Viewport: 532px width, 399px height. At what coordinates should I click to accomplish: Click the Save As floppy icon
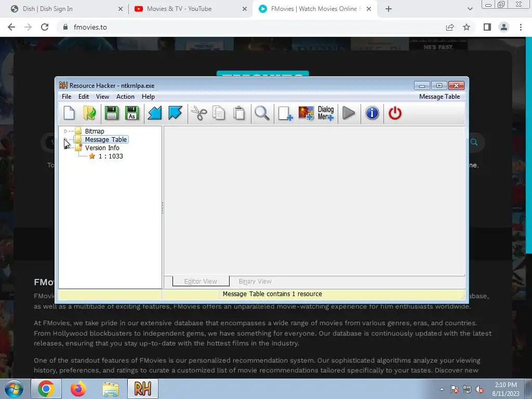[x=132, y=113]
